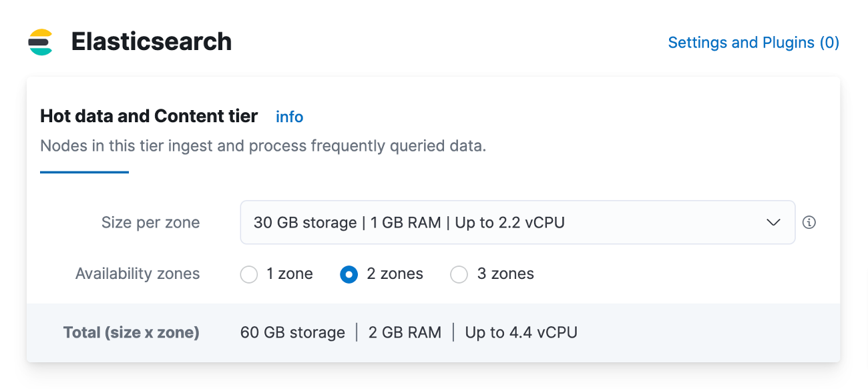Viewport: 868px width, 389px height.
Task: Click the Availability zones label
Action: tap(138, 274)
